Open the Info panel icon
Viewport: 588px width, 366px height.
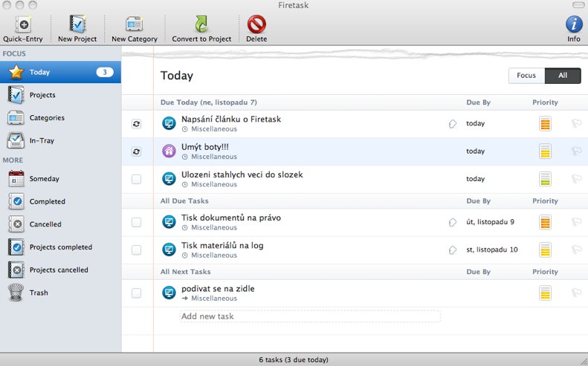[x=573, y=24]
